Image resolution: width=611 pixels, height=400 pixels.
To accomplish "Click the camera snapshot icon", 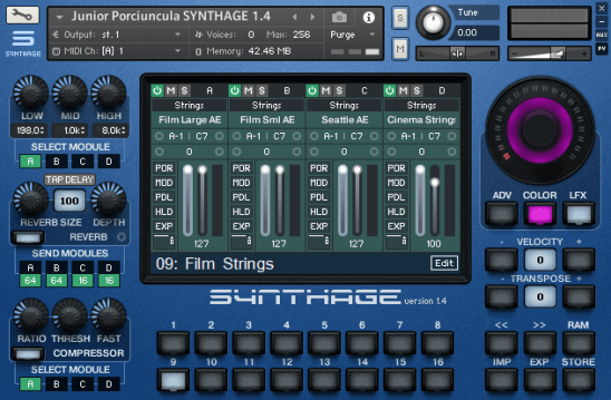I will click(340, 18).
